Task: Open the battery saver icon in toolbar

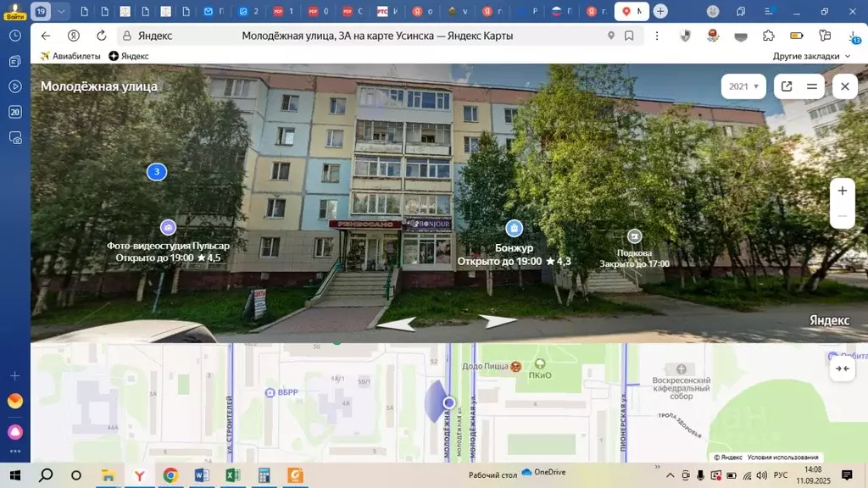Action: [796, 36]
